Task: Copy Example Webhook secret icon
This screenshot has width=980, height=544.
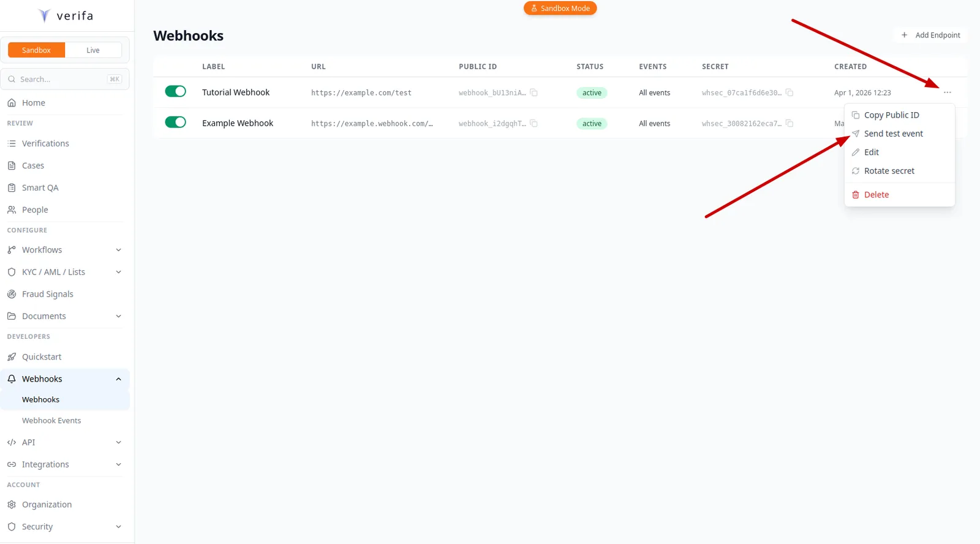Action: tap(790, 123)
